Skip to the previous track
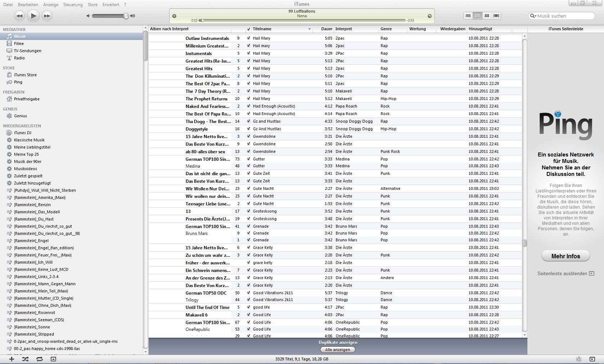 (x=19, y=15)
